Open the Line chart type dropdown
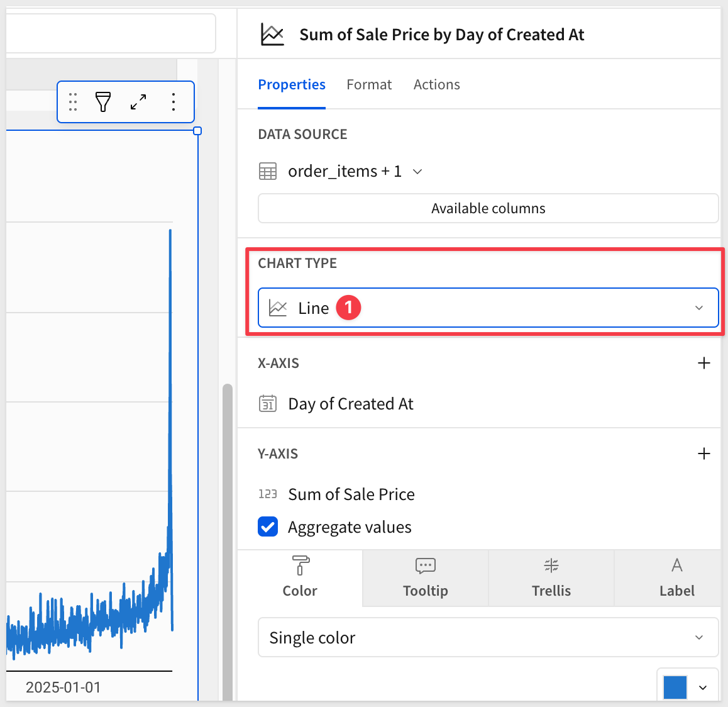The height and width of the screenshot is (707, 728). click(488, 308)
